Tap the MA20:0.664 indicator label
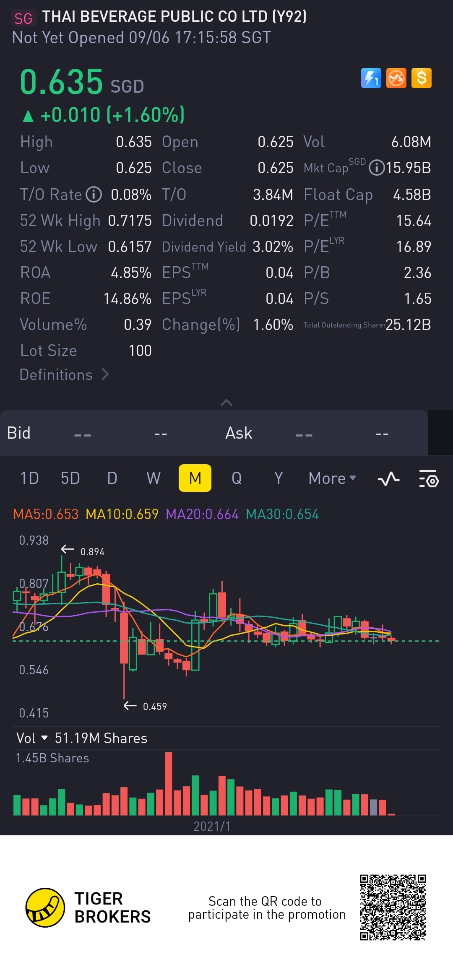 point(202,514)
